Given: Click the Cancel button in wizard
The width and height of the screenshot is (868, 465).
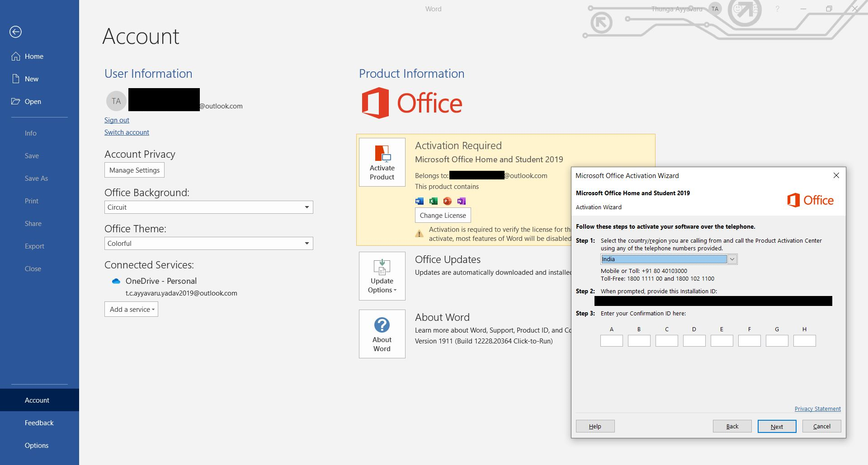Looking at the screenshot, I should tap(821, 426).
